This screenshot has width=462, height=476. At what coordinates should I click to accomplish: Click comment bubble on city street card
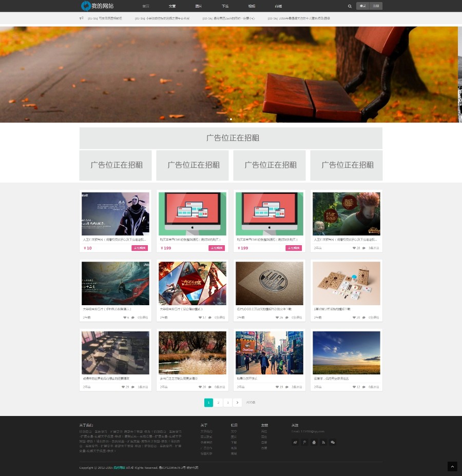(287, 387)
